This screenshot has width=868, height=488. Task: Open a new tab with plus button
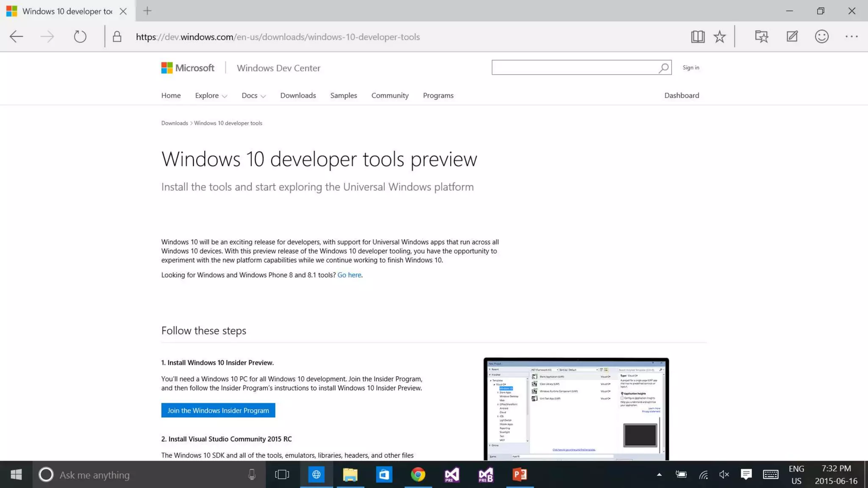tap(147, 11)
